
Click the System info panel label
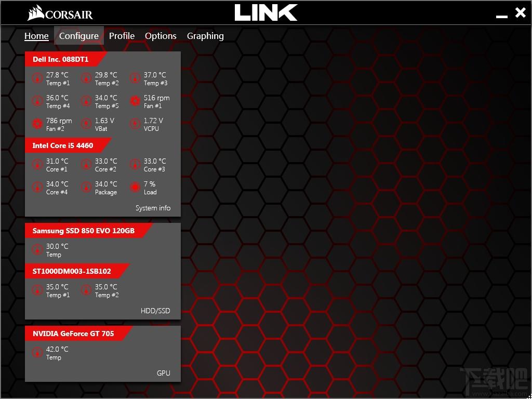coord(153,208)
